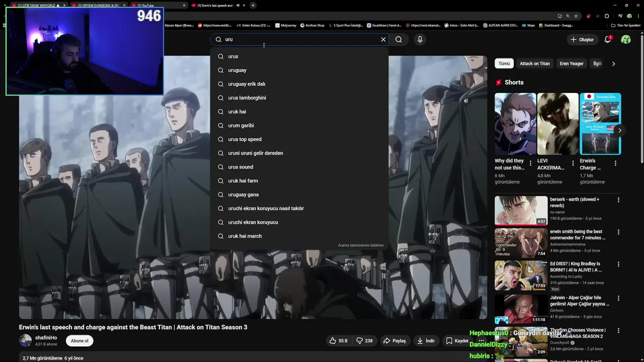Select suggestion 'uruk hai march'
This screenshot has height=362, width=644.
click(299, 236)
